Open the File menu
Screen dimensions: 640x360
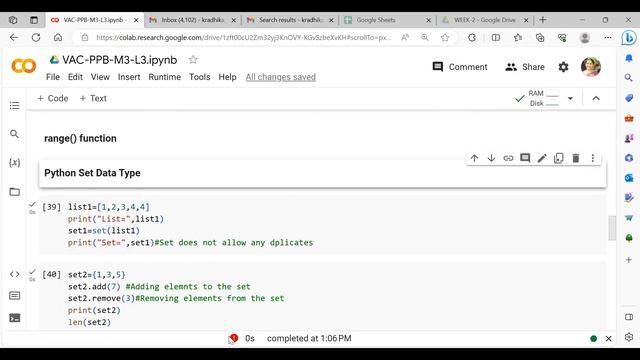point(53,77)
